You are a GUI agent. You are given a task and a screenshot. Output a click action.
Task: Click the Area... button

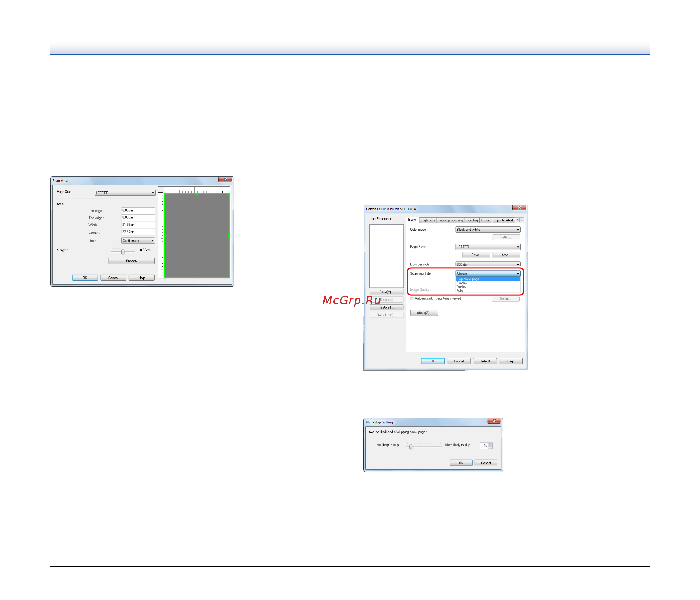[x=506, y=255]
